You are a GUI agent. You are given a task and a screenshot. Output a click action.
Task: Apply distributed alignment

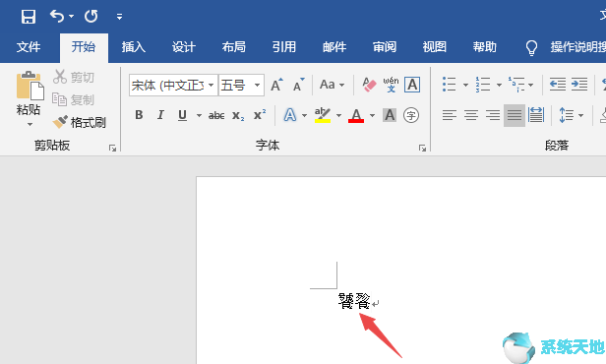[x=536, y=115]
